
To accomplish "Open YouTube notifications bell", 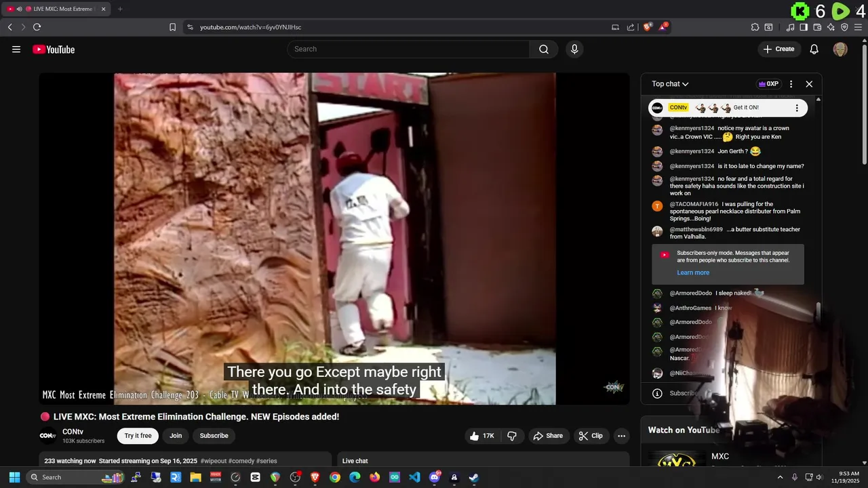I will [x=814, y=49].
